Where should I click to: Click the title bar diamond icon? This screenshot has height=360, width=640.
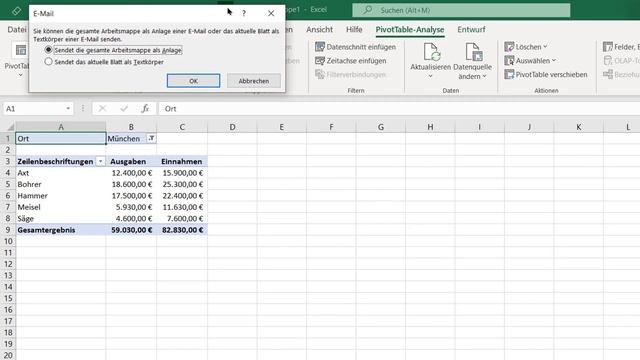pyautogui.click(x=16, y=11)
